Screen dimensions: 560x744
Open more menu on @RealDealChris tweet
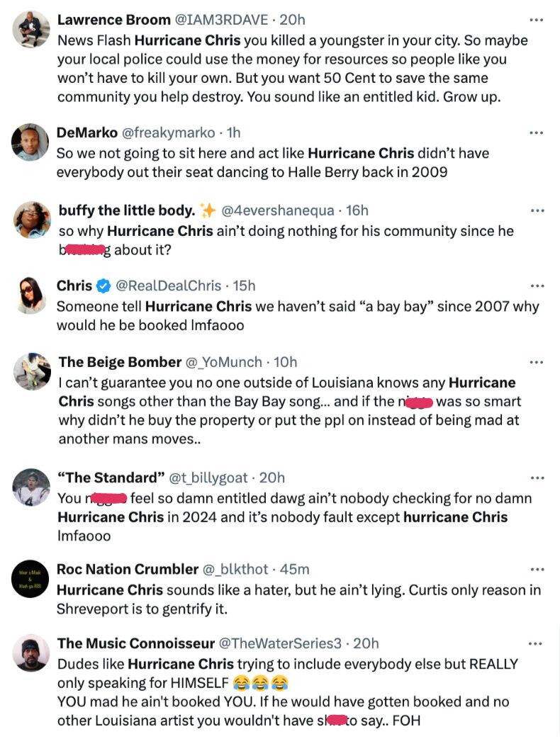[x=537, y=286]
